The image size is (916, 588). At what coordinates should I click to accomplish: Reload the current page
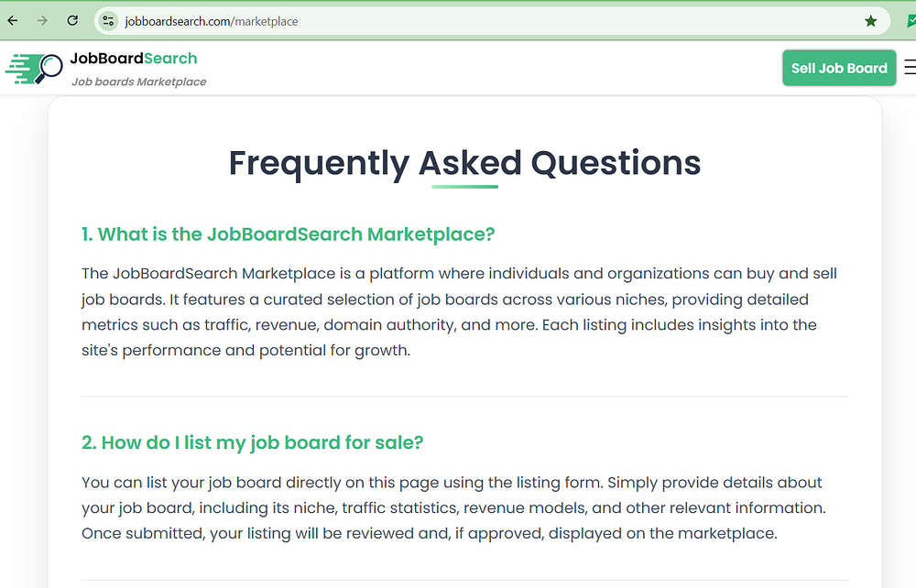click(72, 20)
